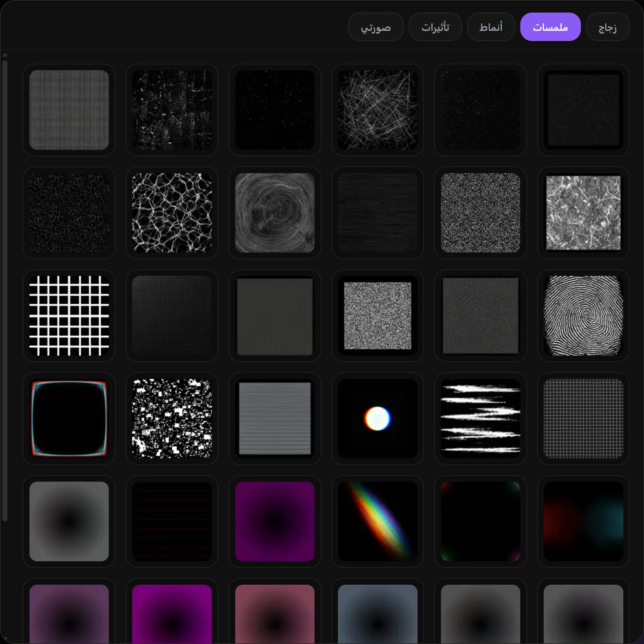644x644 pixels.
Task: Choose the purple vignette texture in fifth row
Action: pyautogui.click(x=275, y=521)
